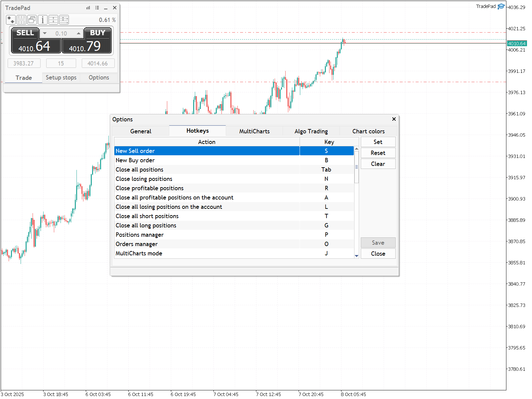
Task: Open the Algo Trading tab
Action: pyautogui.click(x=311, y=131)
